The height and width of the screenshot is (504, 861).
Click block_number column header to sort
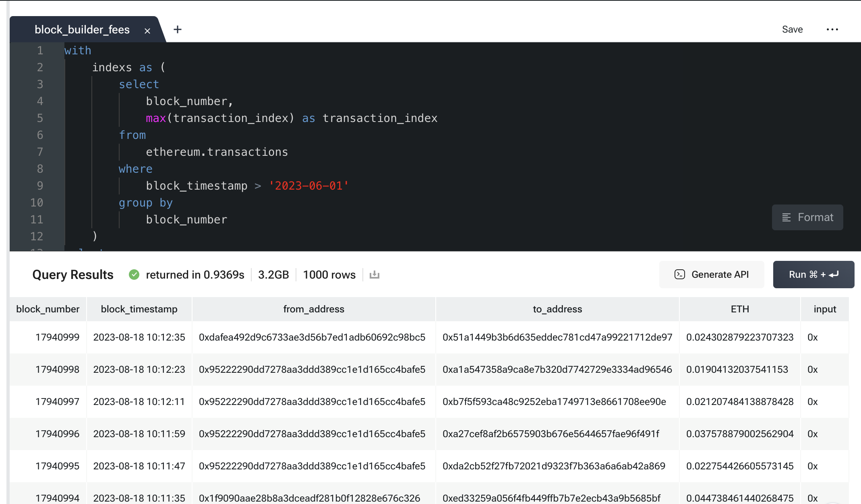48,309
